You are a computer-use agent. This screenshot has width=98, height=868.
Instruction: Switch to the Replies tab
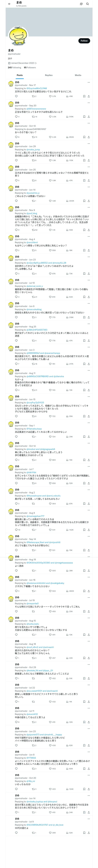[49, 75]
